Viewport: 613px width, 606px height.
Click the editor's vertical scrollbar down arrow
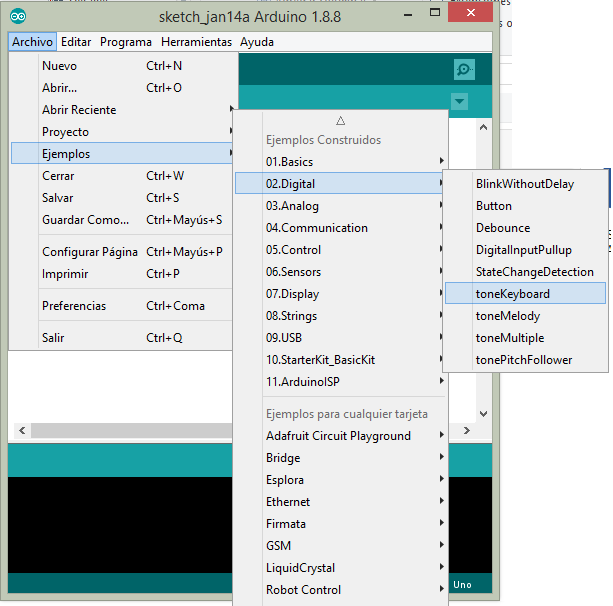tap(484, 412)
